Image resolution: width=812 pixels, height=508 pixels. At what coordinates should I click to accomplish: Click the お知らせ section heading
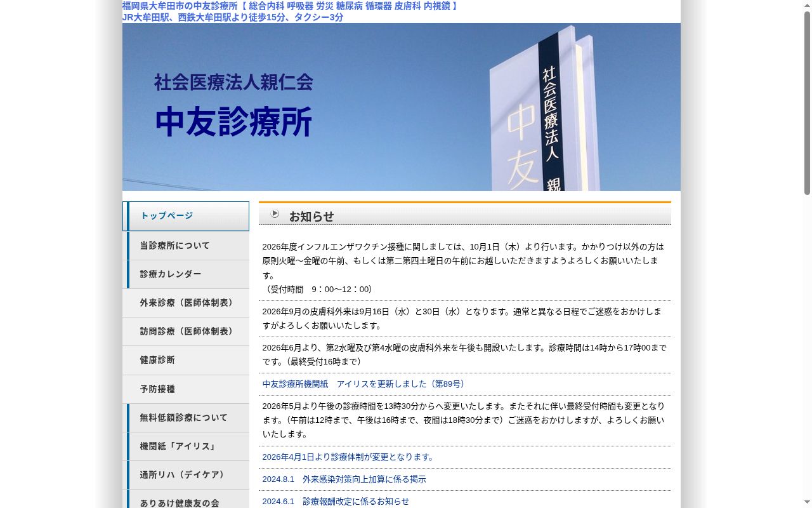pyautogui.click(x=311, y=217)
